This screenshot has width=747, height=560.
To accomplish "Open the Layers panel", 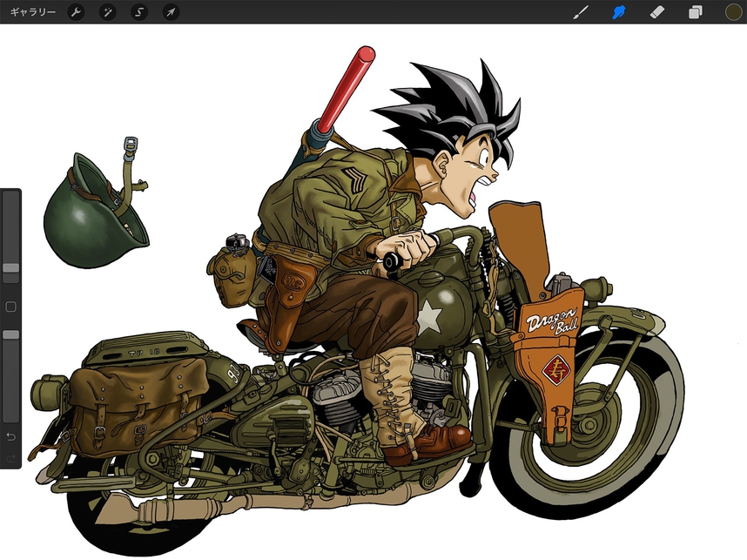I will point(696,12).
